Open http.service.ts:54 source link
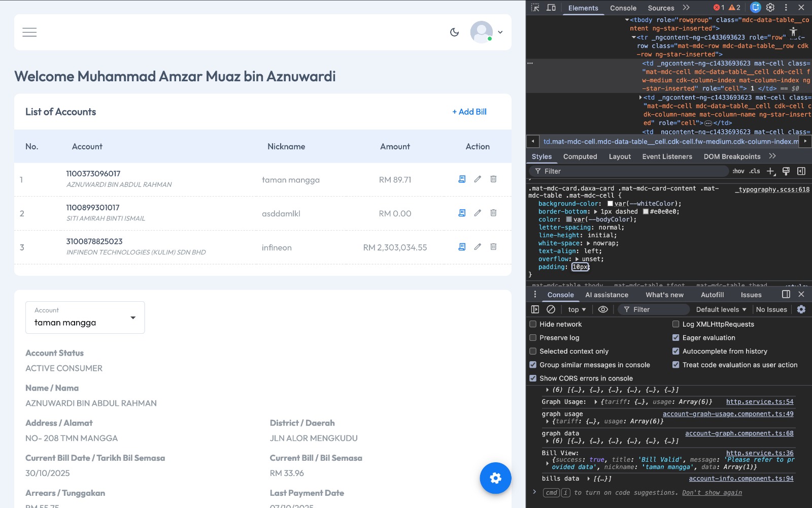Screen dimensions: 812x508 760,402
